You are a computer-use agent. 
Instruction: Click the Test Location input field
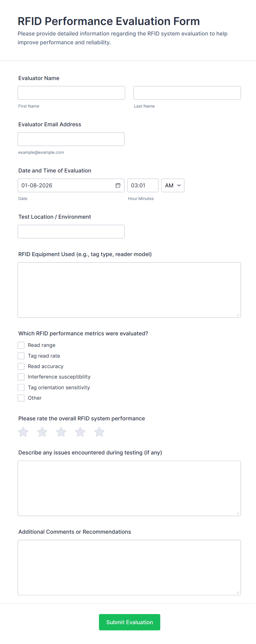[71, 231]
